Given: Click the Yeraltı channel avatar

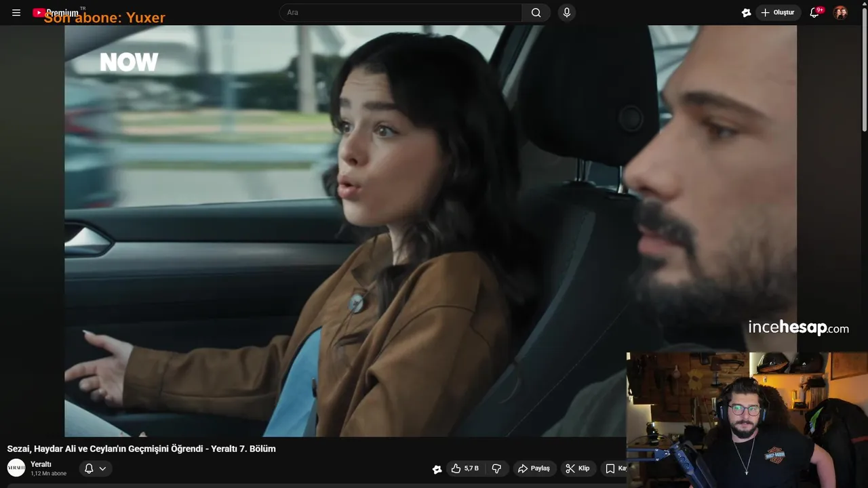Looking at the screenshot, I should tap(16, 468).
